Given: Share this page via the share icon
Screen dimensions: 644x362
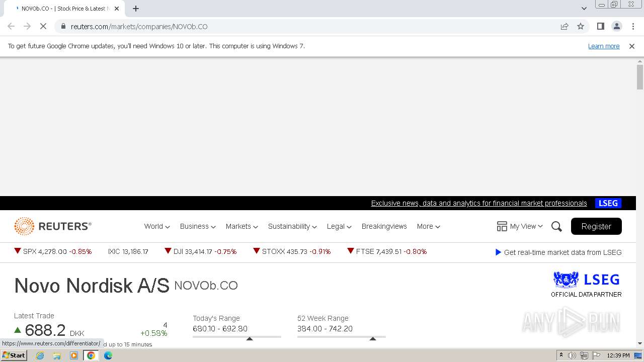Looking at the screenshot, I should click(x=565, y=26).
